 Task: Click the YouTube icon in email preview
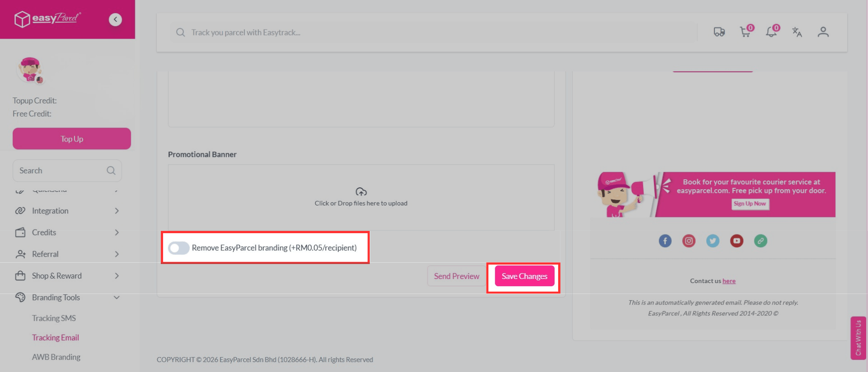pos(737,241)
